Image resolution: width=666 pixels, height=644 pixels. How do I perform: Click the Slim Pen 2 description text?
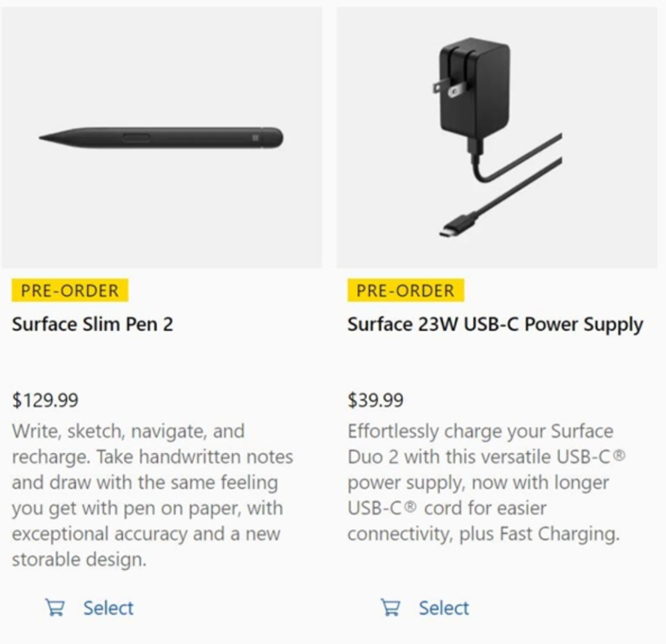pyautogui.click(x=153, y=495)
